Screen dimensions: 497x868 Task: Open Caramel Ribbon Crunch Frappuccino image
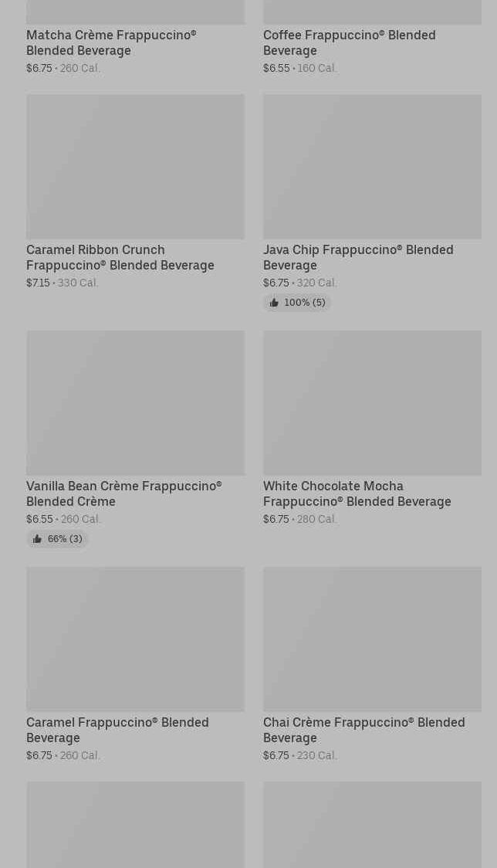coord(136,167)
